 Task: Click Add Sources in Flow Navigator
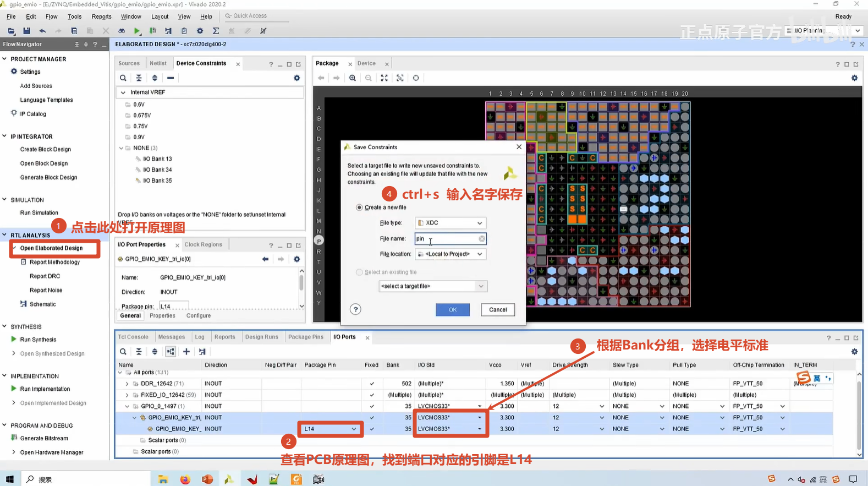[x=36, y=86]
